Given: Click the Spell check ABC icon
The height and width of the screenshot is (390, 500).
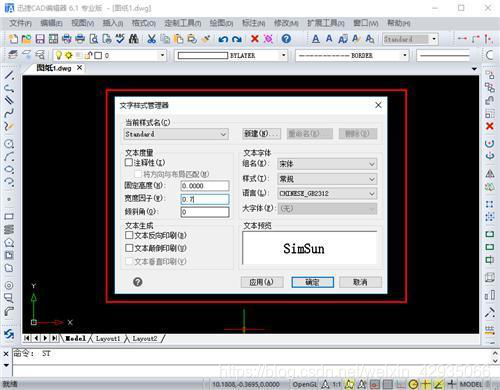Looking at the screenshot, I should pos(120,39).
